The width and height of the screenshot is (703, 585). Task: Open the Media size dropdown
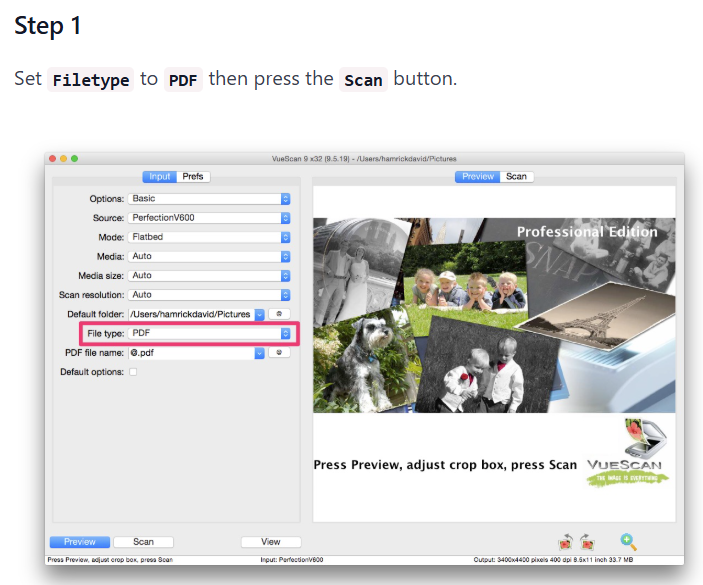pos(209,276)
